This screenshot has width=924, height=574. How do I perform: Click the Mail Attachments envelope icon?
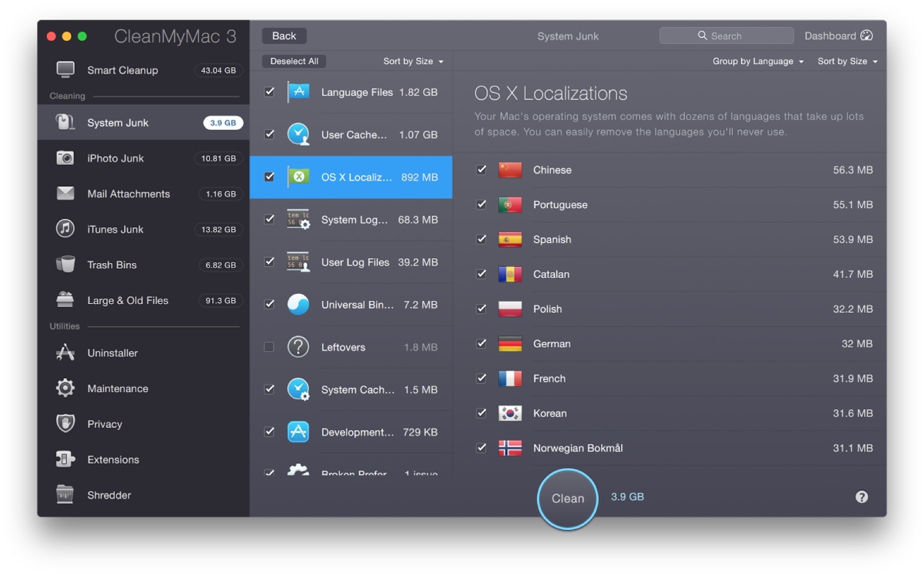[x=65, y=193]
